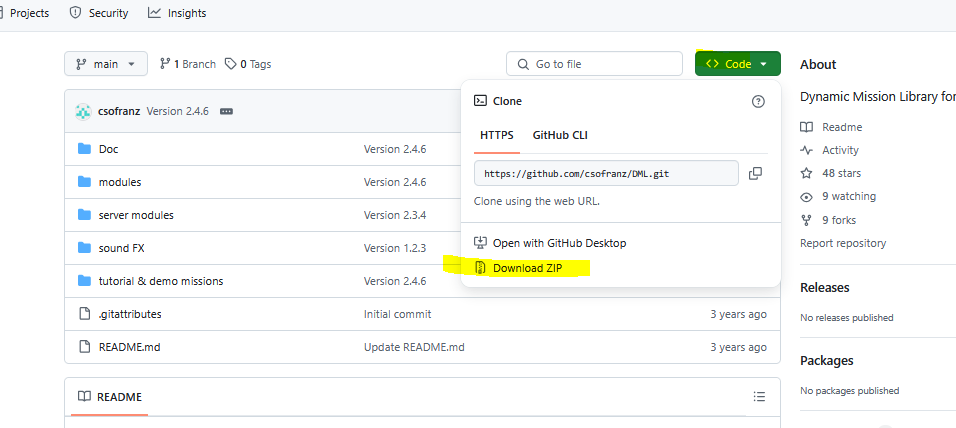Click the Security shield icon
The height and width of the screenshot is (428, 956).
(x=76, y=13)
